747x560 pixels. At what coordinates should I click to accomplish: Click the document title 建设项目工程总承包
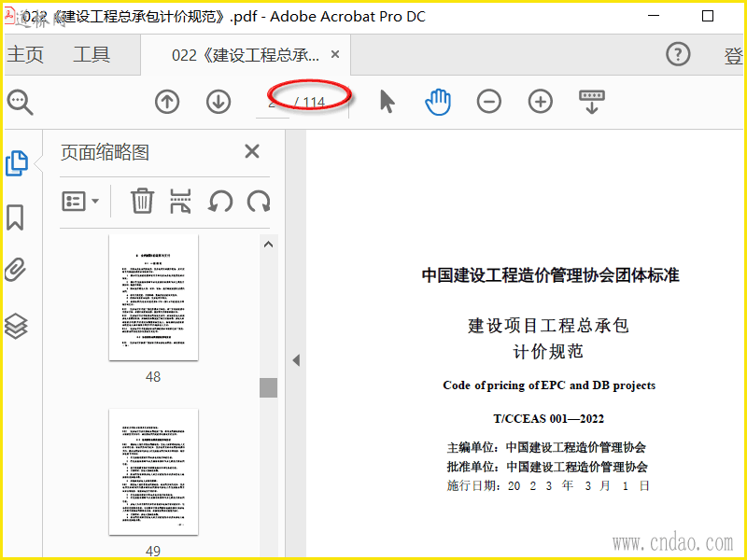(x=548, y=326)
